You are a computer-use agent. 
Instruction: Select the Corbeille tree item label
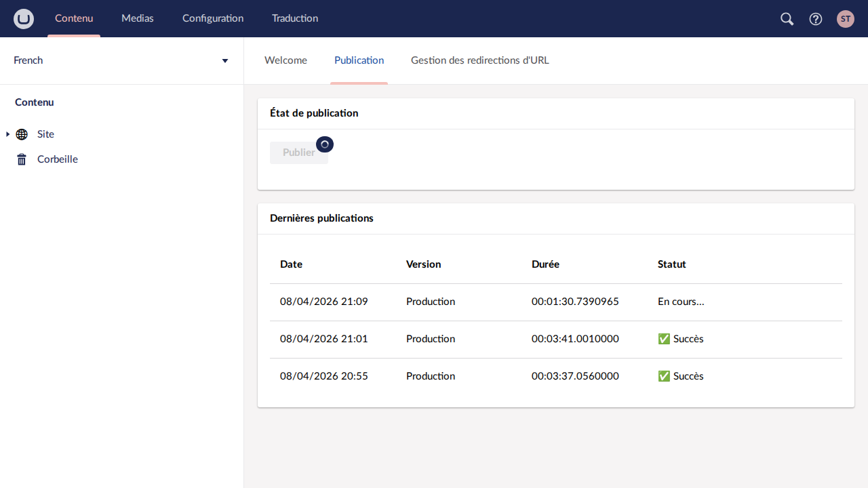coord(58,159)
